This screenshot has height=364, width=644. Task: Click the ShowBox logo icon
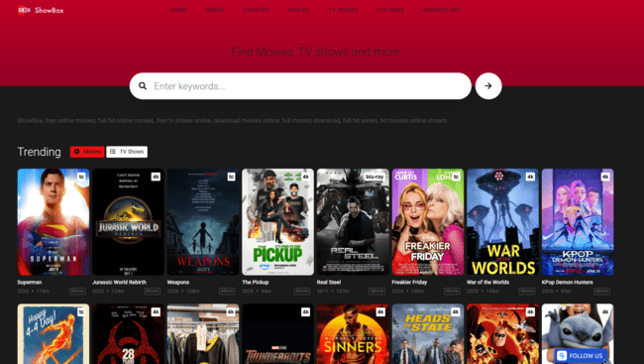tap(24, 10)
